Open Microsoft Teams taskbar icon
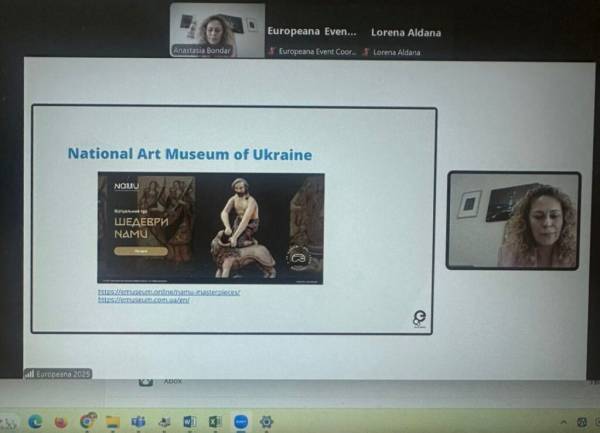The height and width of the screenshot is (433, 600). [x=138, y=422]
